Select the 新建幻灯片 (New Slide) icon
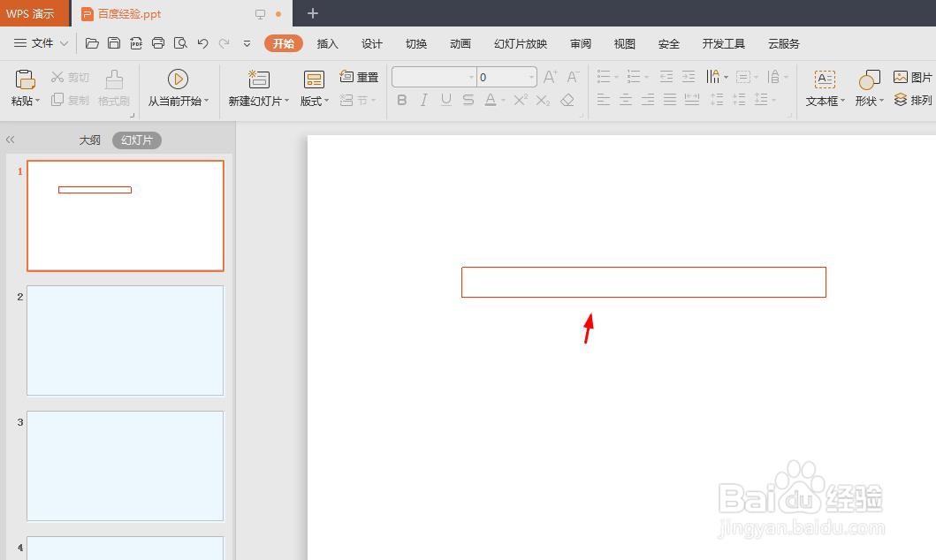The height and width of the screenshot is (560, 936). tap(257, 77)
